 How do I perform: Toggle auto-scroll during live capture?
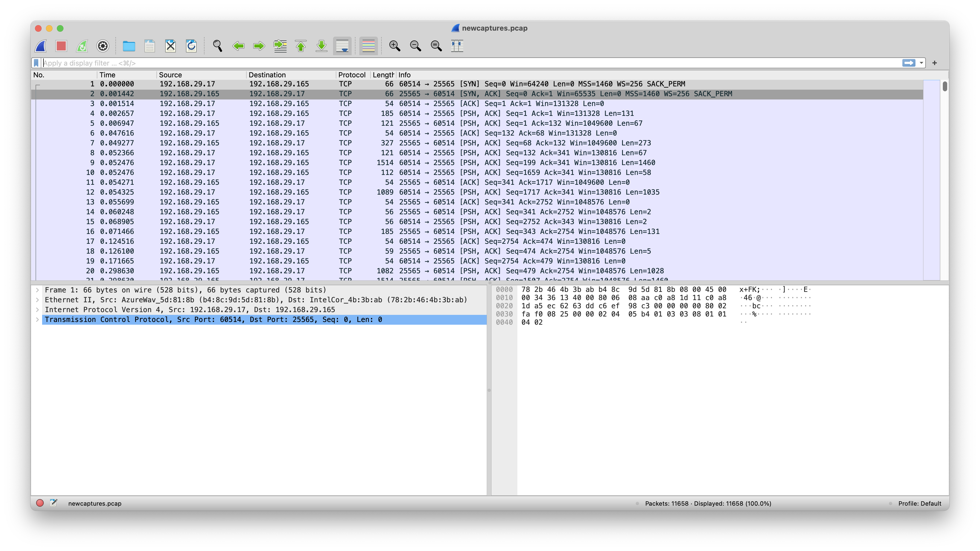(342, 46)
